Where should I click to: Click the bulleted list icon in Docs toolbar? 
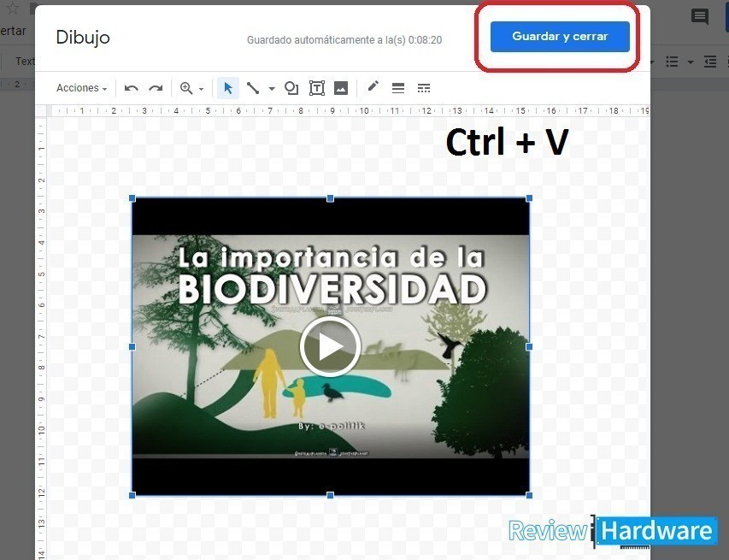point(672,62)
